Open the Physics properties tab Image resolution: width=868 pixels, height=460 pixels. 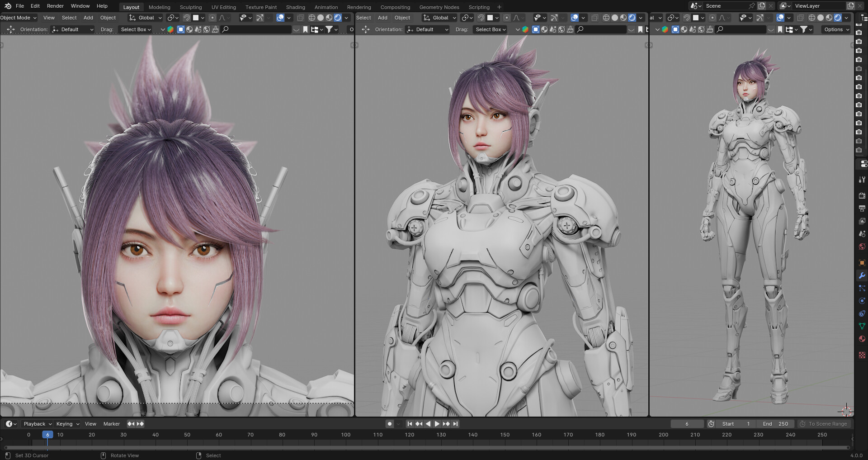tap(862, 301)
